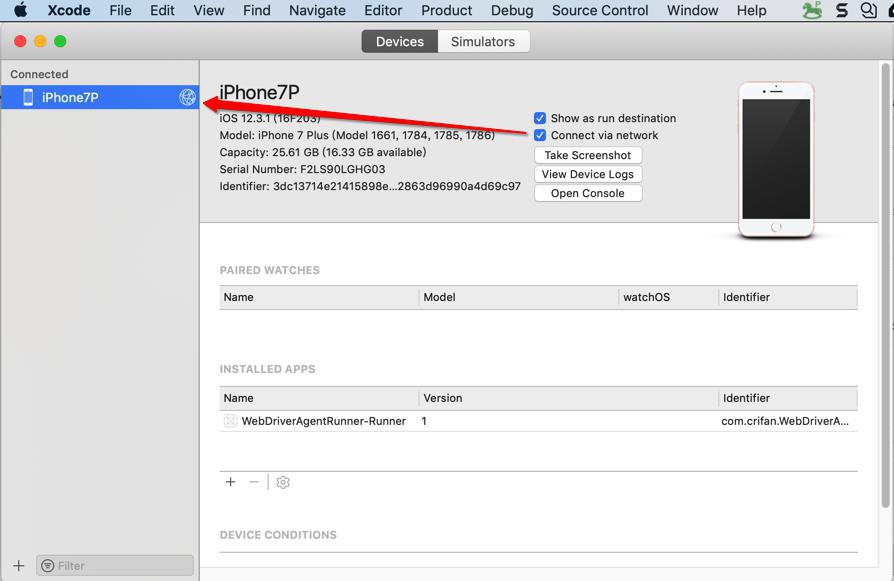This screenshot has height=581, width=894.
Task: Click the chat bubble menu bar icon
Action: [x=868, y=10]
